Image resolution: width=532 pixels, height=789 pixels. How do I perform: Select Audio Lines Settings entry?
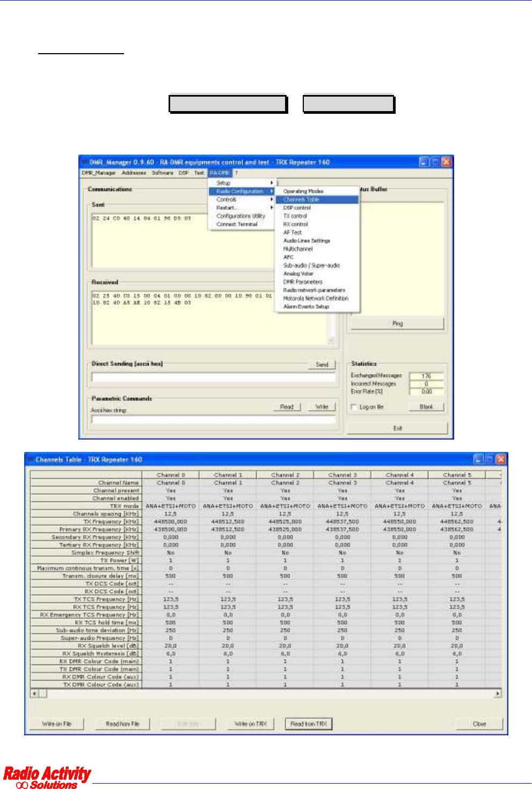(x=317, y=241)
